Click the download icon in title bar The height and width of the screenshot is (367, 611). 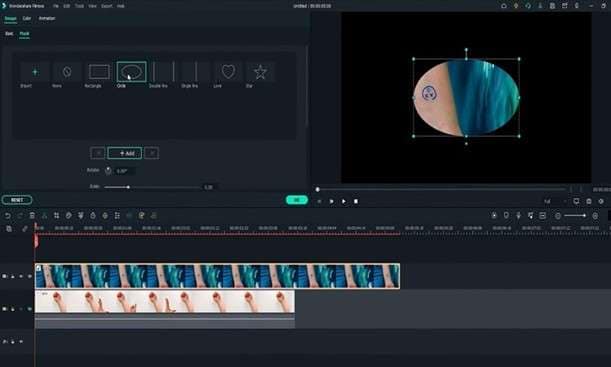[540, 6]
